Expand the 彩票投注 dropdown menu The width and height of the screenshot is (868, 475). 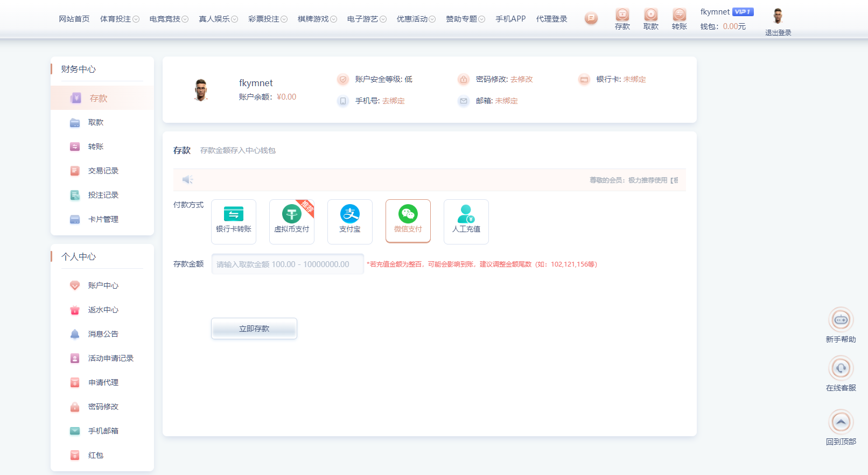[x=268, y=19]
